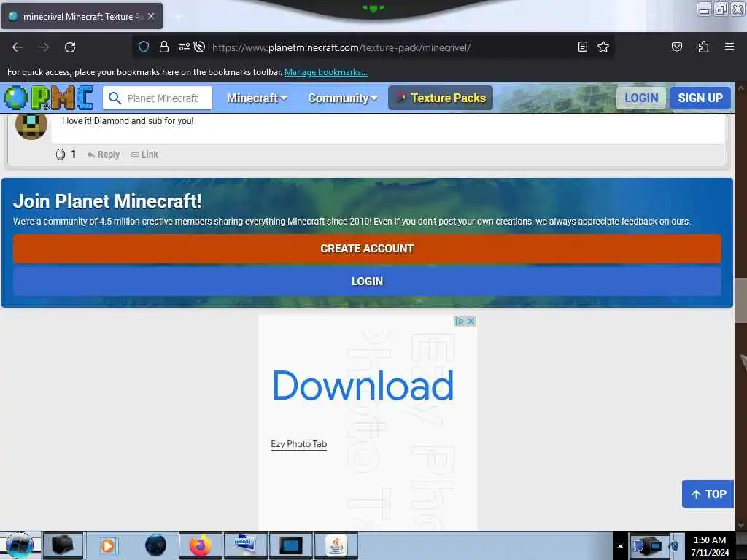Open the dark globe taskbar icon
Image resolution: width=747 pixels, height=560 pixels.
[155, 545]
